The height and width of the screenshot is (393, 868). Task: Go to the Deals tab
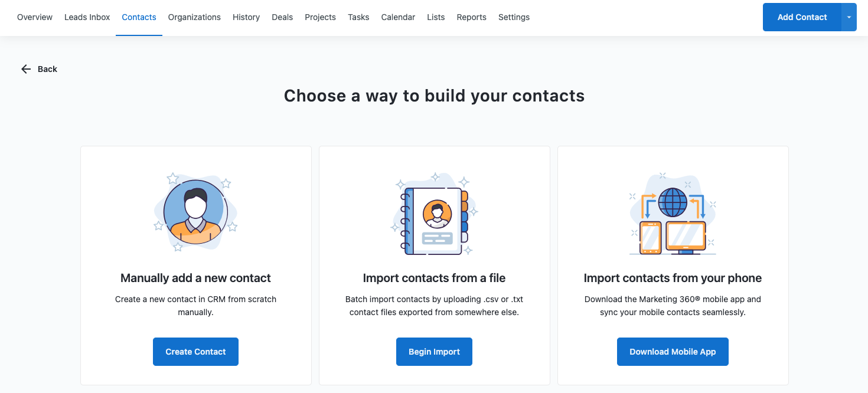click(x=282, y=17)
